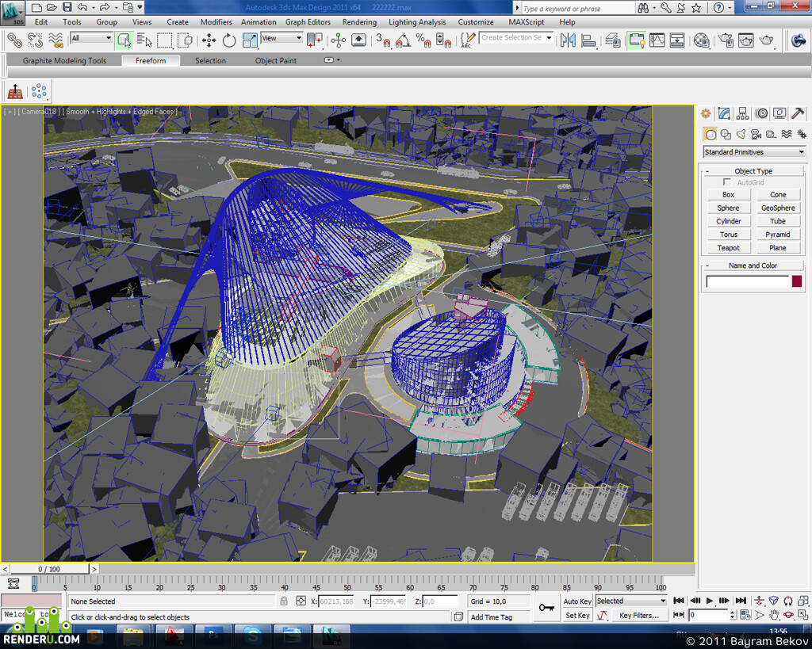Open the Modify panel tab
The width and height of the screenshot is (812, 649).
coord(724,113)
